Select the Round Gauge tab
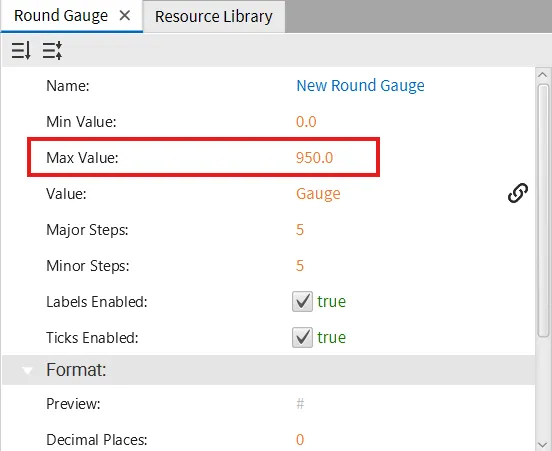 click(x=61, y=15)
